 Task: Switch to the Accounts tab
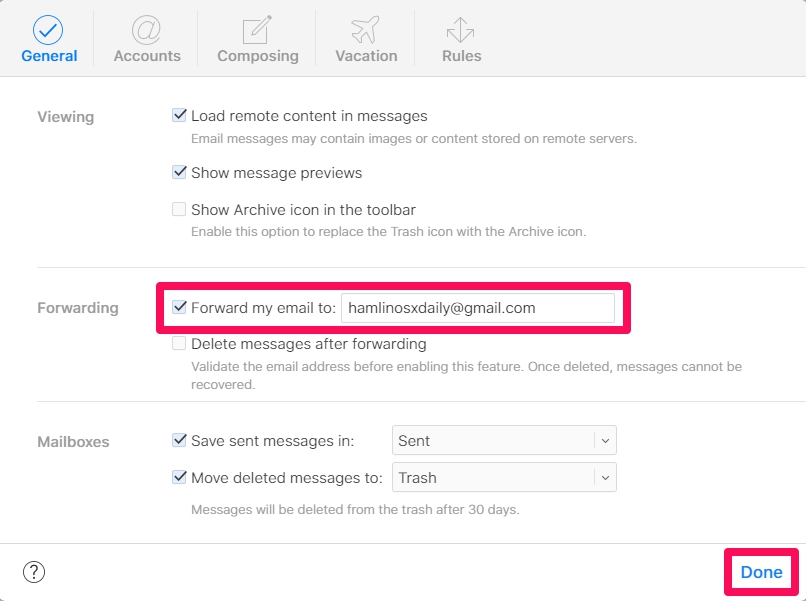[146, 40]
